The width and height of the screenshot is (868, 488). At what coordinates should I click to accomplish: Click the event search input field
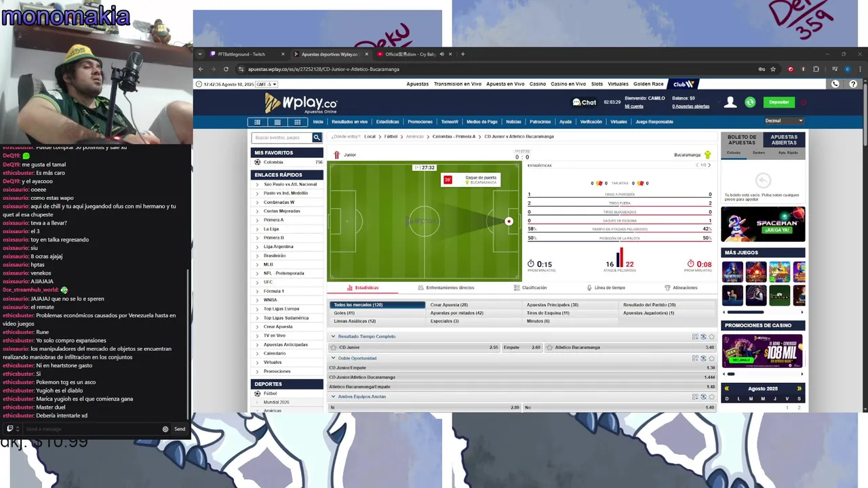[282, 138]
